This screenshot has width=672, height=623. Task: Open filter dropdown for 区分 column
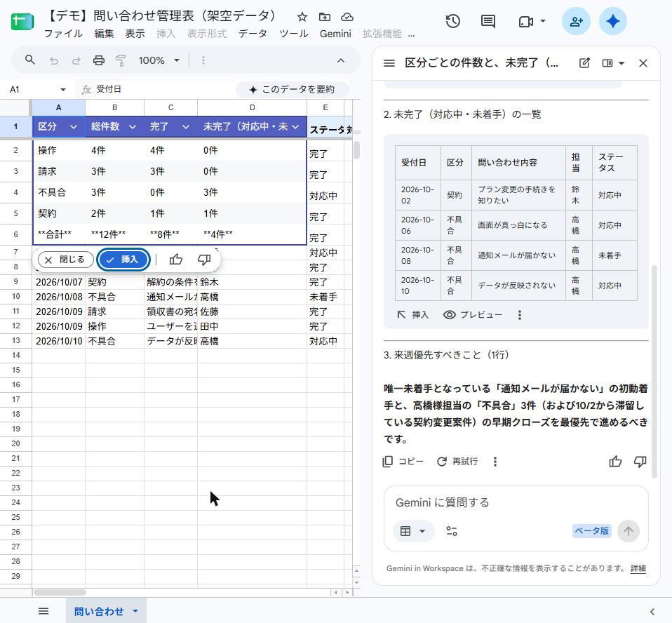(x=73, y=127)
